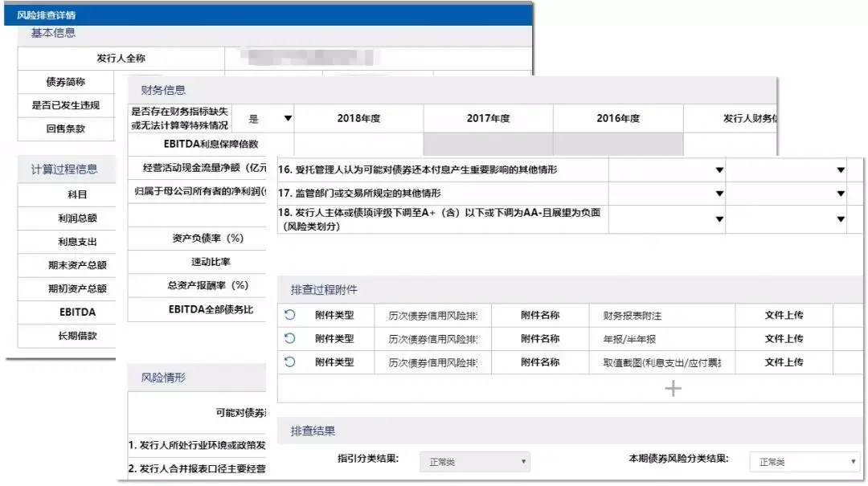Click the 发行人全称 label
Image resolution: width=868 pixels, height=486 pixels.
click(x=121, y=58)
